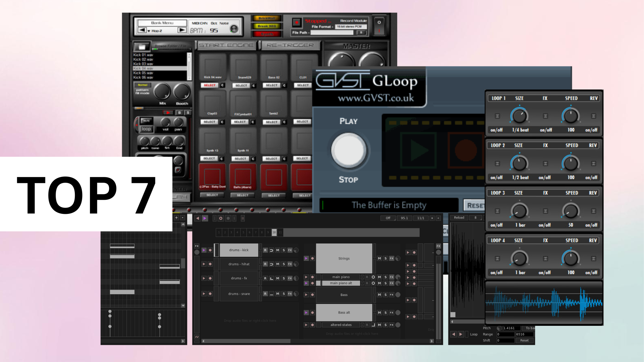Open the Off dropdown in the sequencer header
Screen dimensions: 644x362
tap(388, 218)
